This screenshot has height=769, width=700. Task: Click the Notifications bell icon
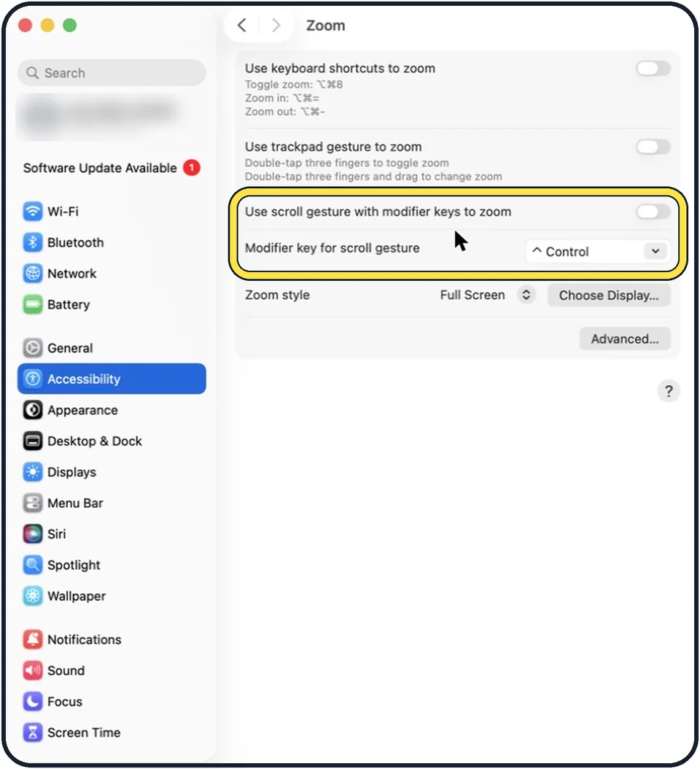[x=33, y=639]
